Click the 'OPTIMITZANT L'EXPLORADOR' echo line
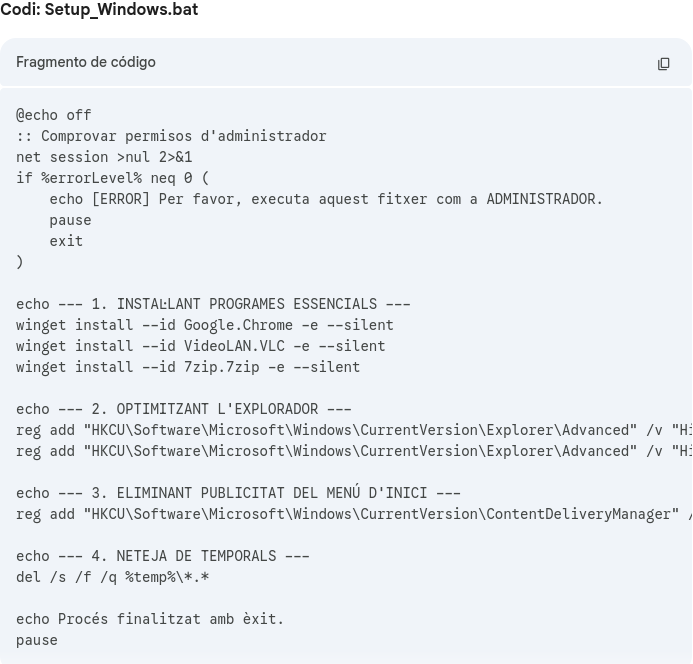This screenshot has height=664, width=693. (x=184, y=409)
